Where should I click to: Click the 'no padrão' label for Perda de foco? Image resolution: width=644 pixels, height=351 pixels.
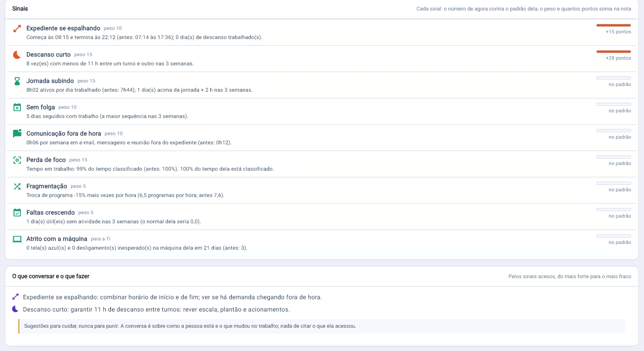[x=620, y=163]
